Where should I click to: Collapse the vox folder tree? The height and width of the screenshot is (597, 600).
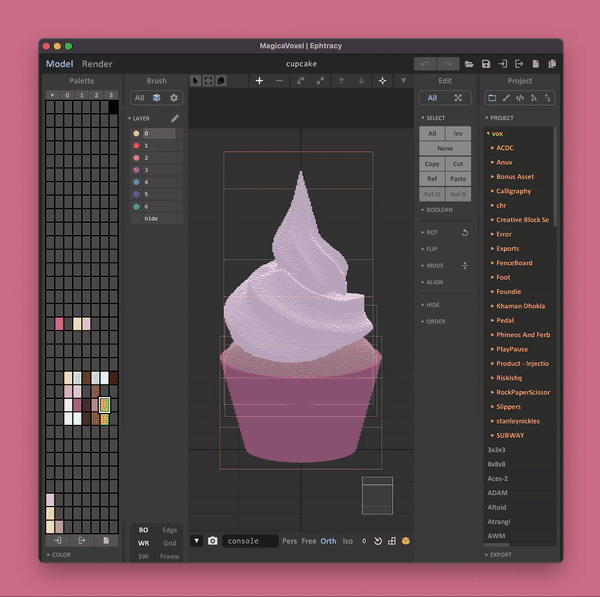[x=488, y=134]
